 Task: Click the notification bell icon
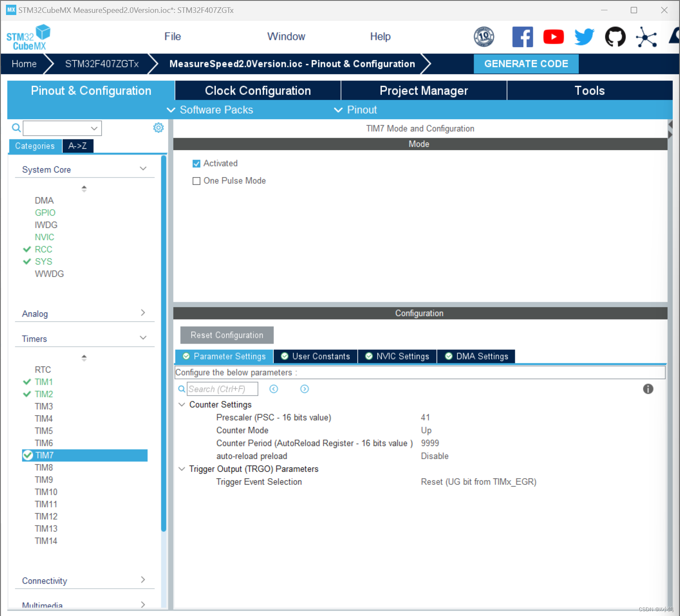(674, 37)
